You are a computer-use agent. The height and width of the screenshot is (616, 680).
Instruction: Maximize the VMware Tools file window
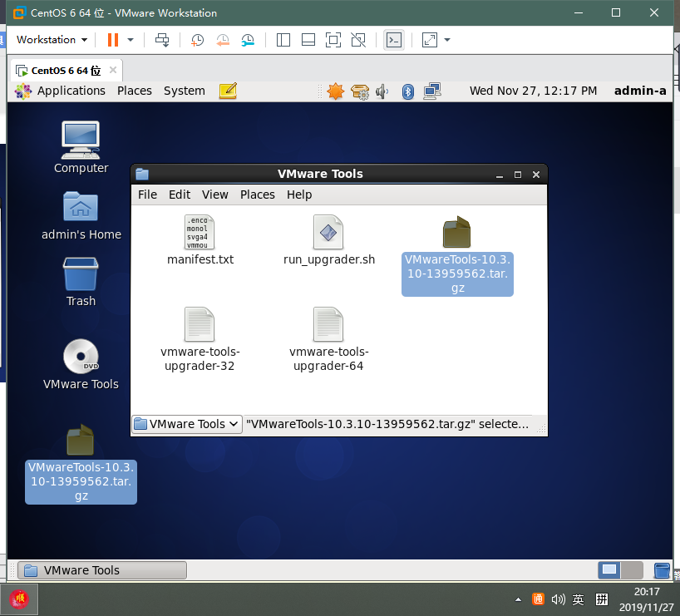518,175
